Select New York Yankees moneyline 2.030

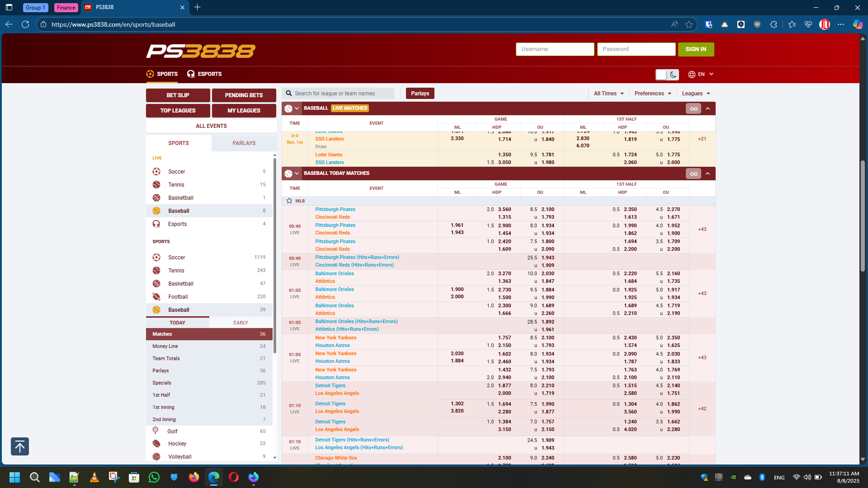pyautogui.click(x=457, y=354)
